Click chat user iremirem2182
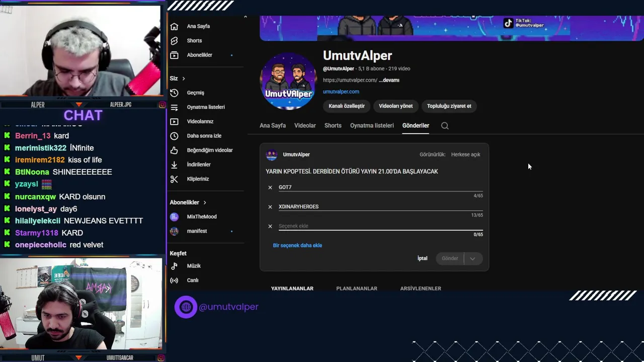644x362 pixels. [40, 160]
